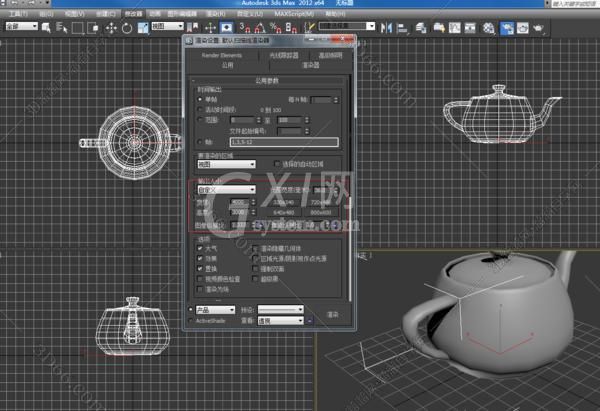Click the Render Production teapot icon
This screenshot has height=411, width=600.
click(539, 28)
